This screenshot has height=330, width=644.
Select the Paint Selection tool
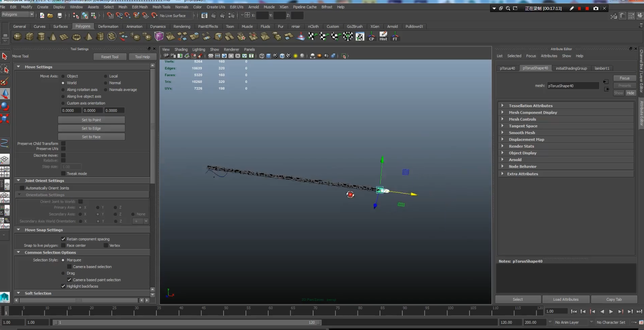coord(5,81)
